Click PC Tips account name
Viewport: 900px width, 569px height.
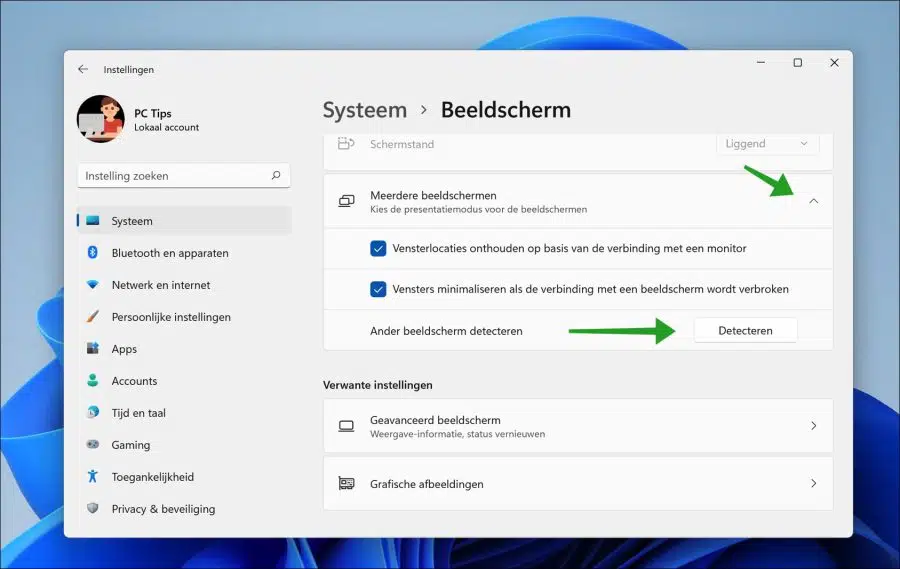153,114
